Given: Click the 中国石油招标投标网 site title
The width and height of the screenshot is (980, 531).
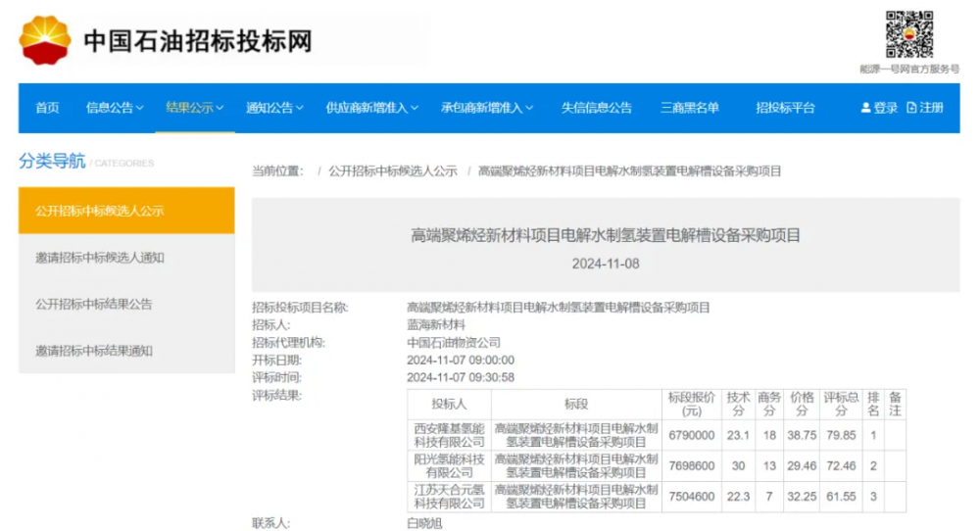Looking at the screenshot, I should [x=197, y=41].
